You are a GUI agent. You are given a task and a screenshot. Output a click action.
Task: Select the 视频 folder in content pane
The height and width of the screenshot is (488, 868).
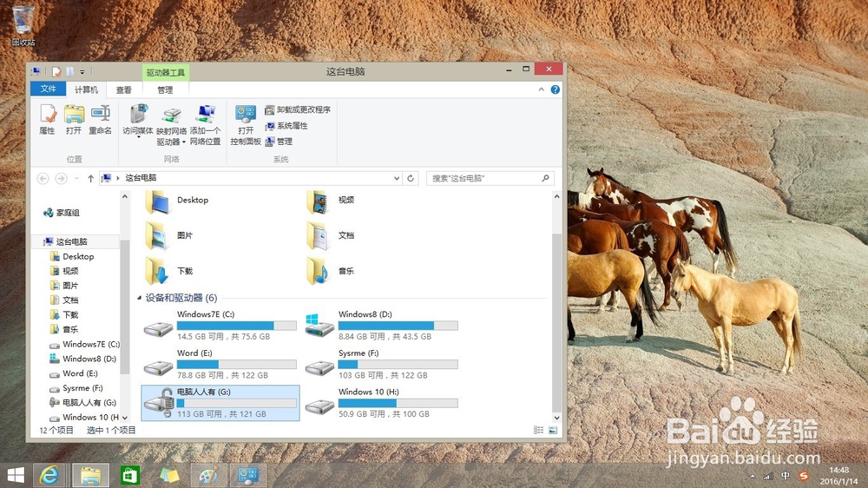(x=331, y=202)
